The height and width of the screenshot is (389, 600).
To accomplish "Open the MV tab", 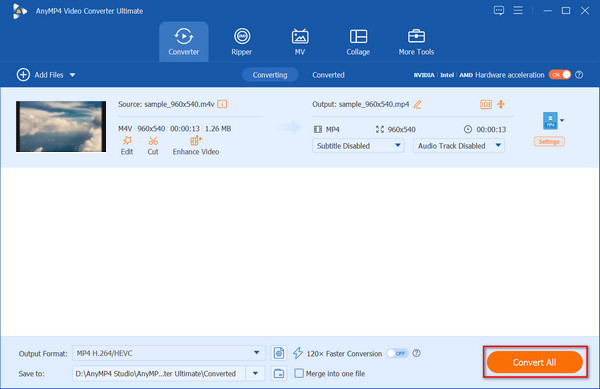I will (300, 42).
